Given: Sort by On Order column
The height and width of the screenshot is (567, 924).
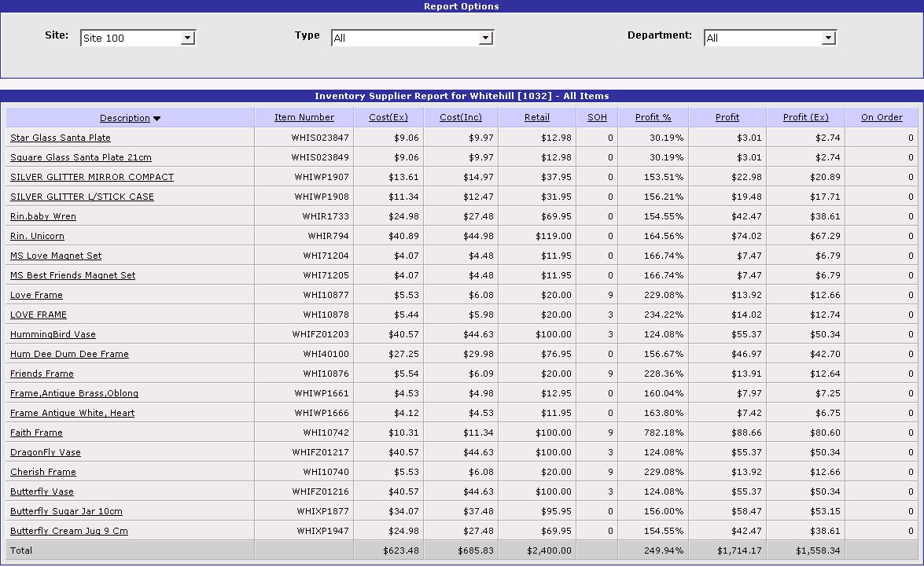Looking at the screenshot, I should point(882,117).
